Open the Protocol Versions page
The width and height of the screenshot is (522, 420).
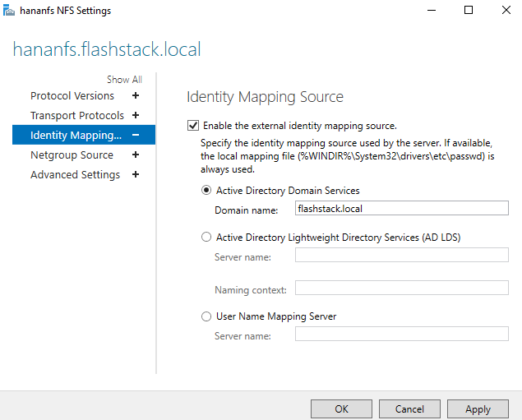click(x=72, y=96)
